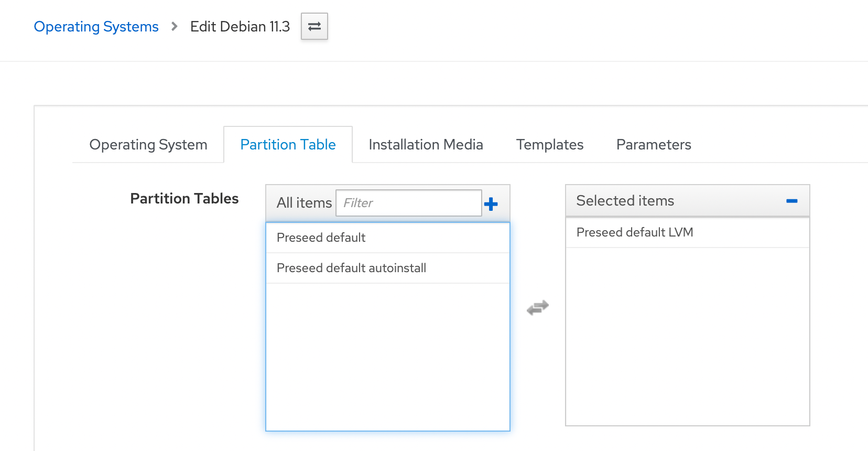Switch to the Parameters tab
Screen dimensions: 868x451
tap(653, 145)
